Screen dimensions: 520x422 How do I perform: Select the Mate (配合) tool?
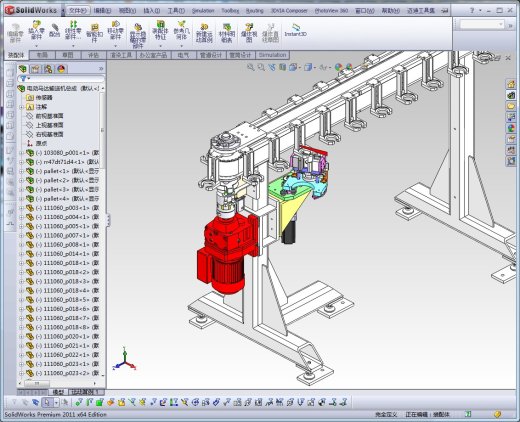point(55,30)
